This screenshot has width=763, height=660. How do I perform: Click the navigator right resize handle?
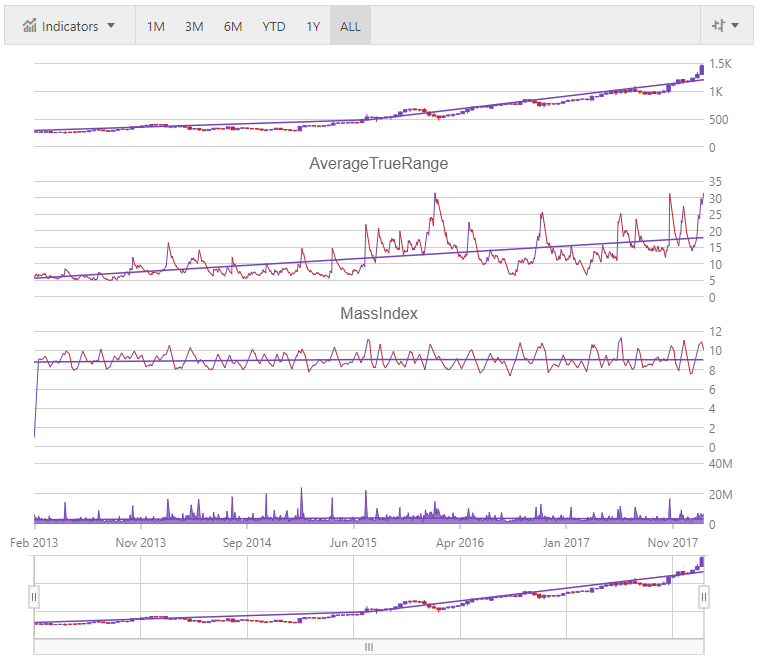[703, 597]
